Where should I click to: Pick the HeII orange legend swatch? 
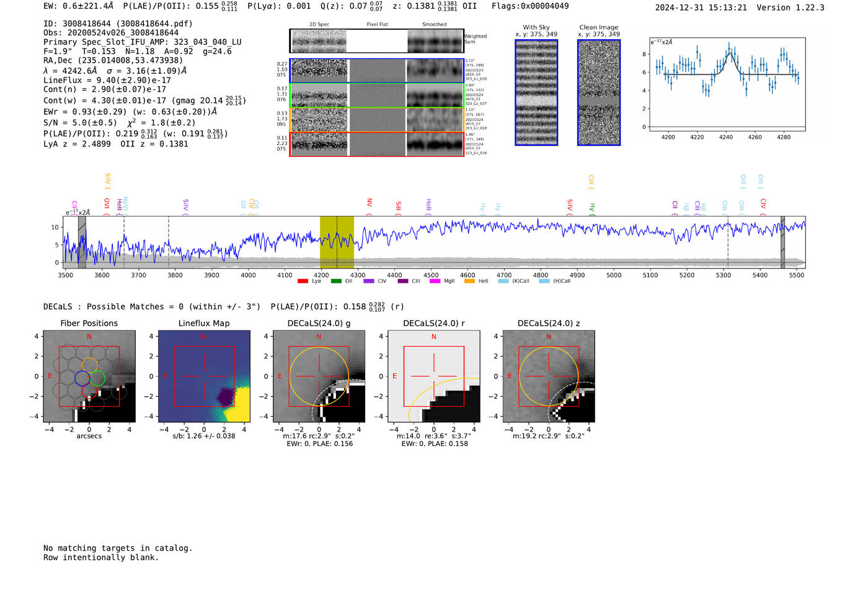coord(469,282)
